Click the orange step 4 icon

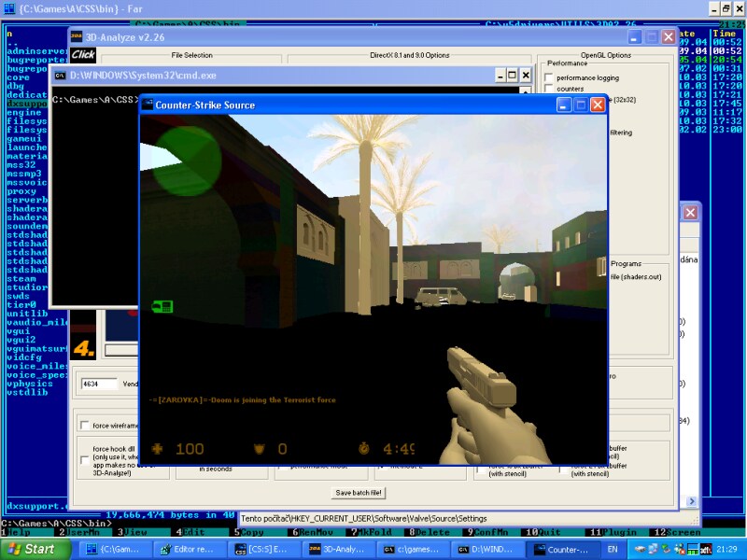coord(83,348)
